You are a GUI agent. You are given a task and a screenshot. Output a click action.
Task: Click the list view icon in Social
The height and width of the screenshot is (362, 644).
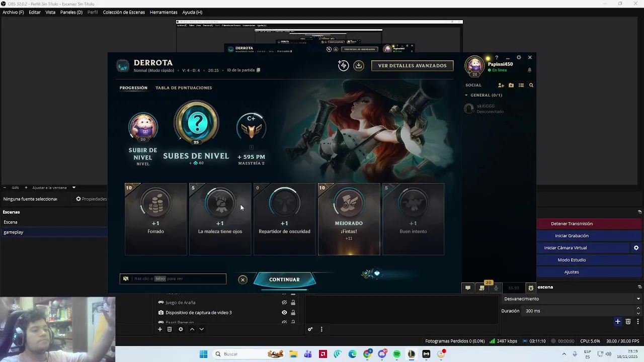pos(521,85)
